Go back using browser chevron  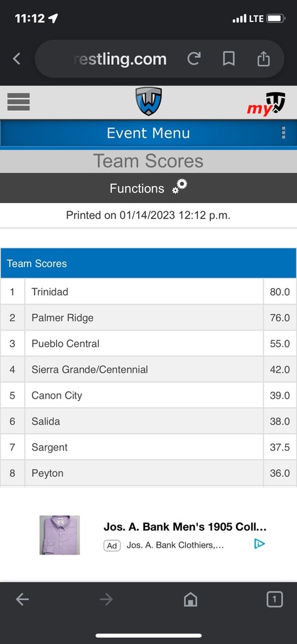pyautogui.click(x=16, y=58)
